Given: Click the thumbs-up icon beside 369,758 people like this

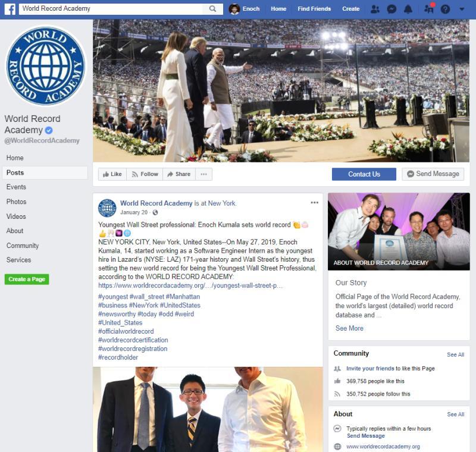Looking at the screenshot, I should pos(337,381).
